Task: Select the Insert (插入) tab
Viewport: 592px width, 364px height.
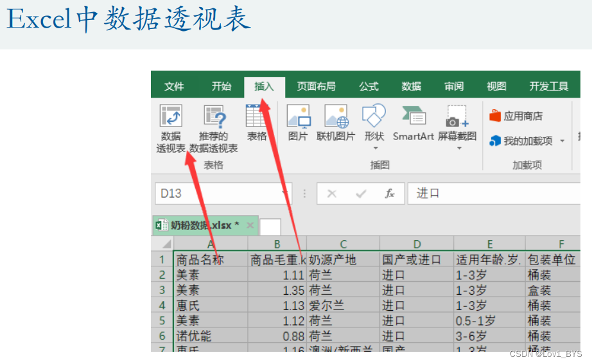Action: pyautogui.click(x=265, y=87)
